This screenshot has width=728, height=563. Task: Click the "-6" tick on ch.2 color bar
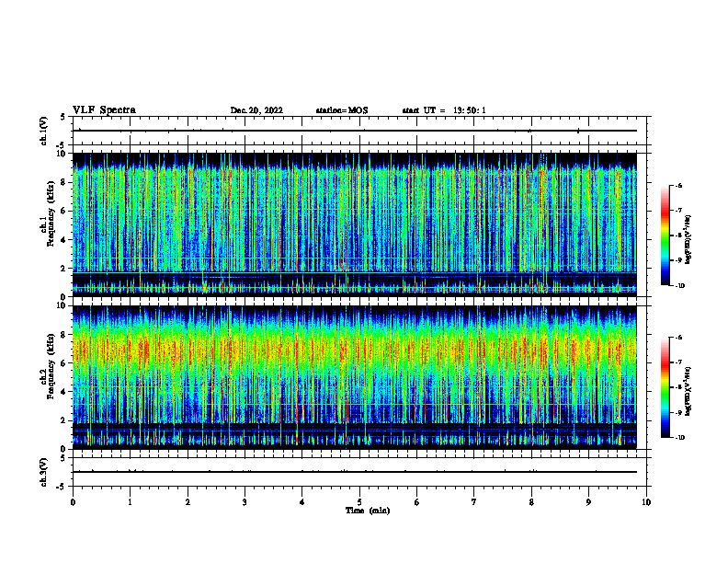tap(678, 338)
